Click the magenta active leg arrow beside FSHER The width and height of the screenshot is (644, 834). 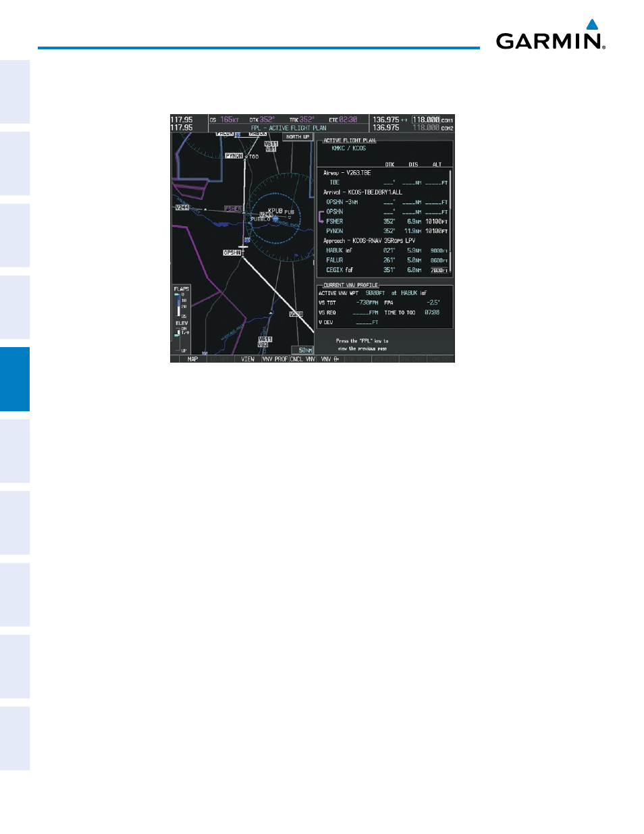click(321, 217)
